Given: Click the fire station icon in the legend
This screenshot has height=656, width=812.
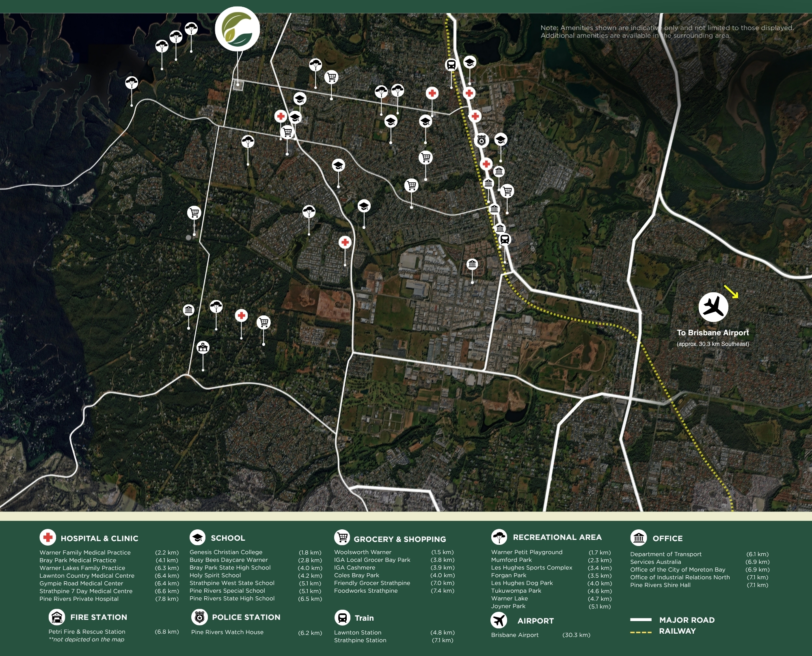Looking at the screenshot, I should click(57, 617).
